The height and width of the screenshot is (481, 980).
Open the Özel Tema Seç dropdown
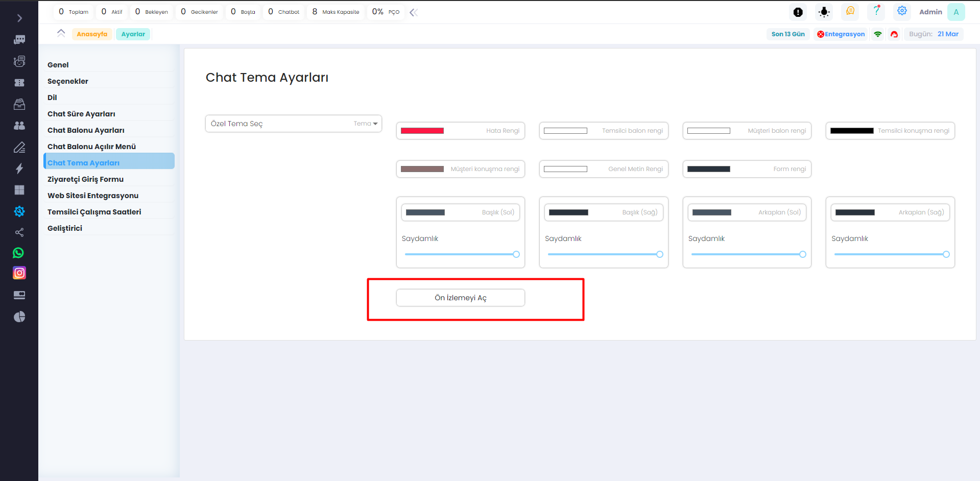pos(294,124)
